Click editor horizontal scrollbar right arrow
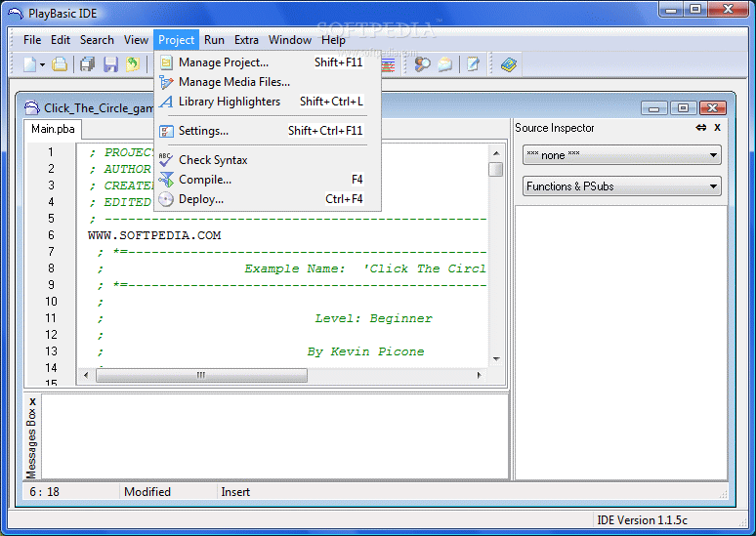Image resolution: width=756 pixels, height=536 pixels. [x=479, y=375]
